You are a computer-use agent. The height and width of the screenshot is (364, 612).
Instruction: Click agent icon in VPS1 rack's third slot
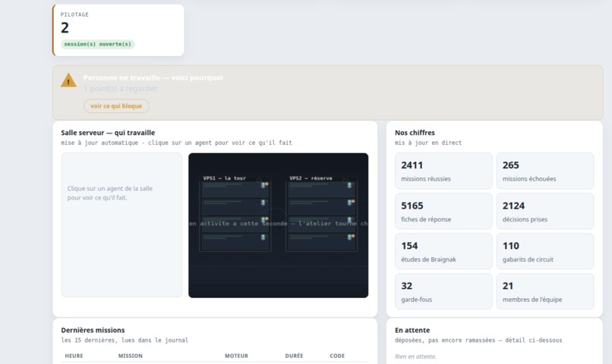pyautogui.click(x=264, y=220)
